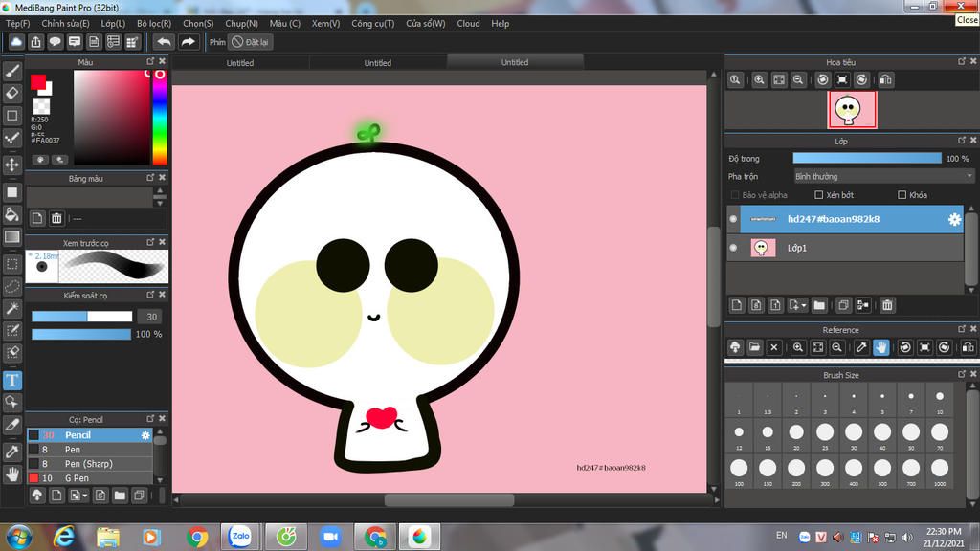Choose the Hand pan tool in left toolbar
This screenshot has height=551, width=980.
(x=12, y=473)
